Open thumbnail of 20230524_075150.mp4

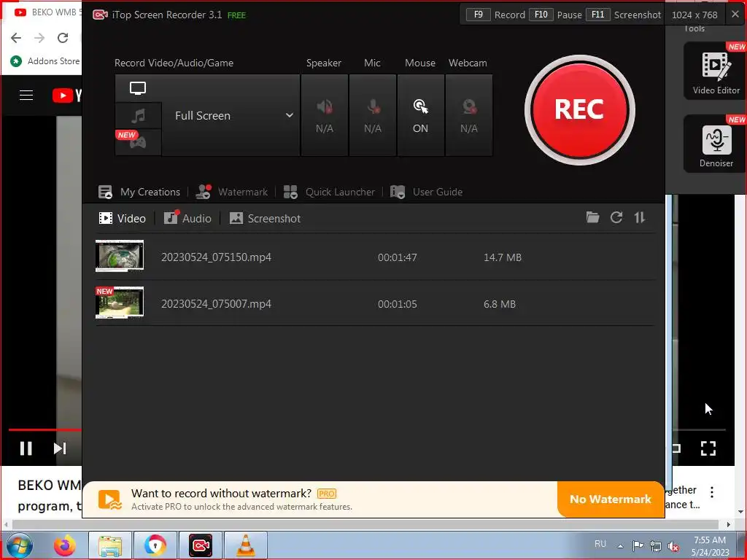coord(120,256)
